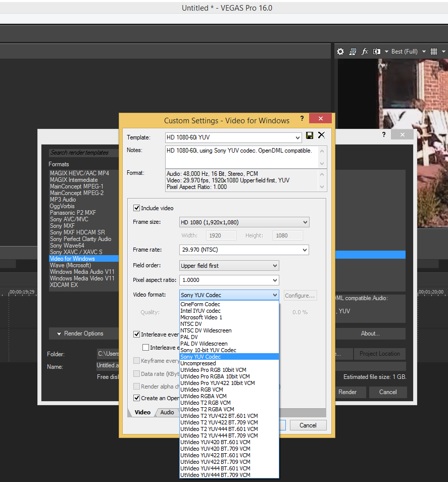Save template with floppy disk icon
This screenshot has width=448, height=482.
tap(310, 135)
